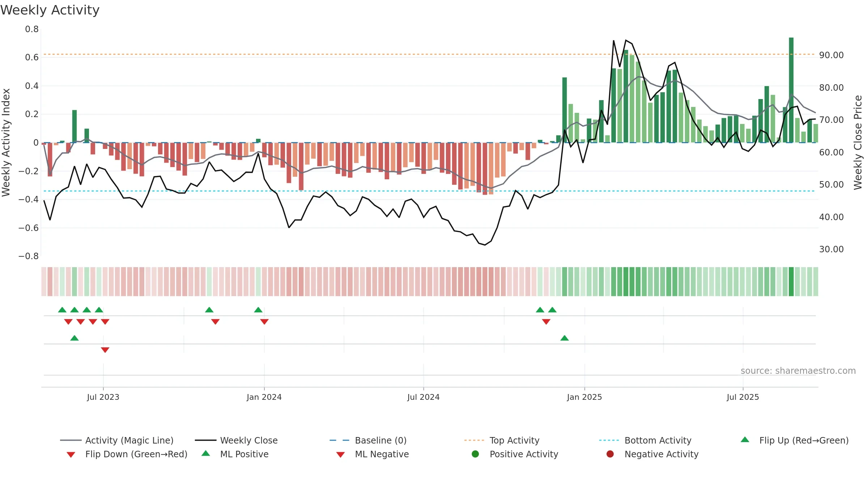
Task: Click the blue dashed Baseline line sample
Action: (x=340, y=440)
